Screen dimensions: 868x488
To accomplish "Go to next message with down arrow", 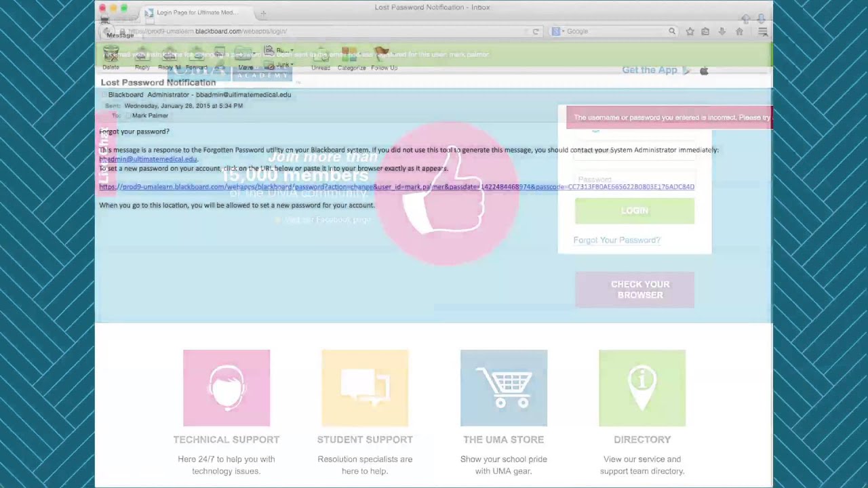I will coord(761,19).
